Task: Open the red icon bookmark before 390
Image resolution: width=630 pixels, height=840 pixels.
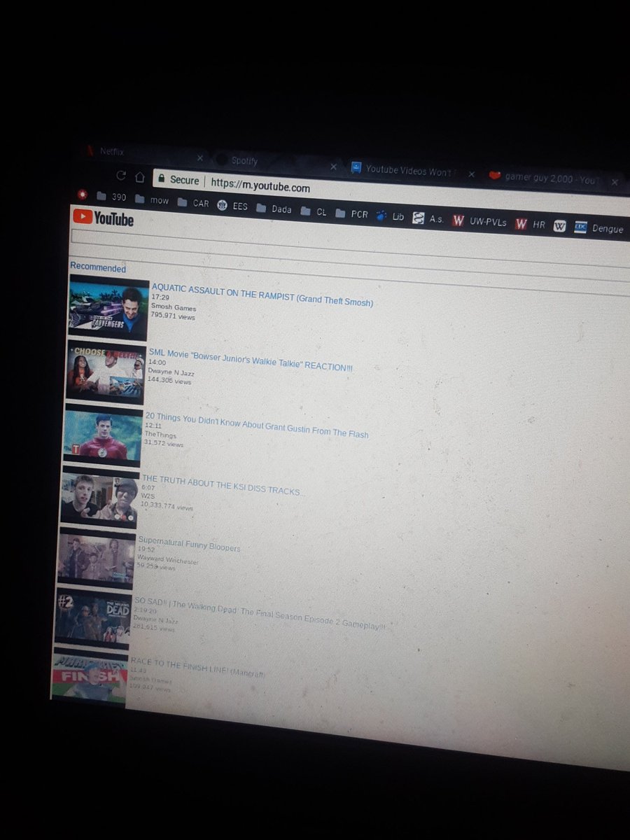Action: 82,193
